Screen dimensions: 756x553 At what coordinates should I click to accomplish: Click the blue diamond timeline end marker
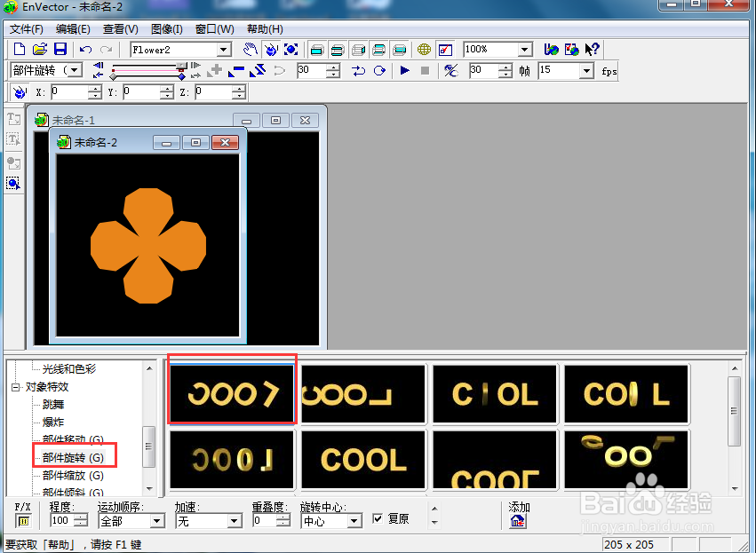[181, 76]
